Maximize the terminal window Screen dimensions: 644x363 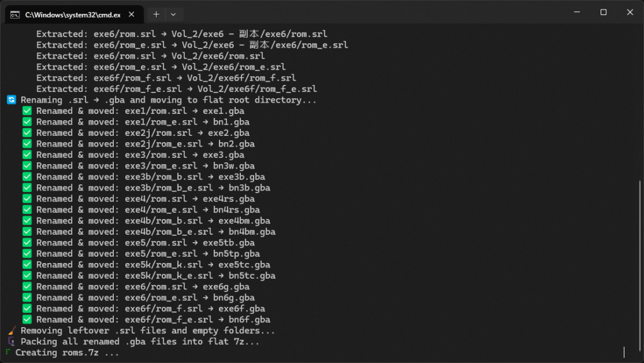603,12
